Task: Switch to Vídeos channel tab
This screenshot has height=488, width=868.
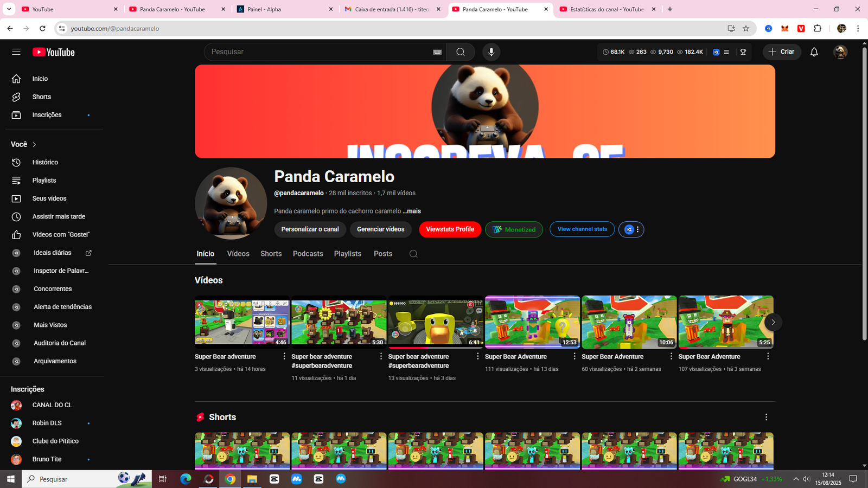Action: [238, 254]
